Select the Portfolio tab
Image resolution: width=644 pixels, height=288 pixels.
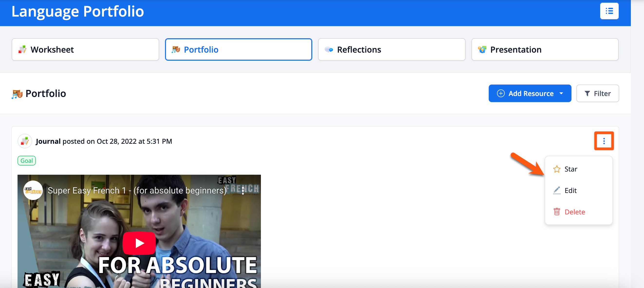pos(239,49)
